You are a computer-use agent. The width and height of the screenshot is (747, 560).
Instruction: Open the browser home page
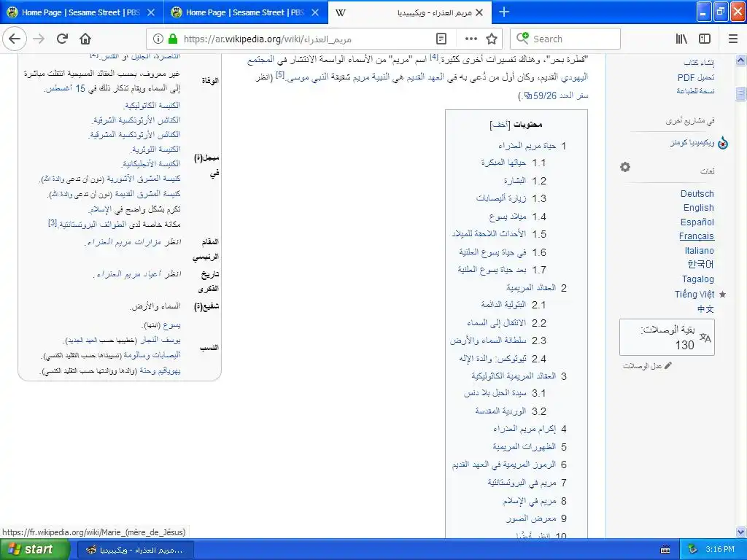(85, 39)
